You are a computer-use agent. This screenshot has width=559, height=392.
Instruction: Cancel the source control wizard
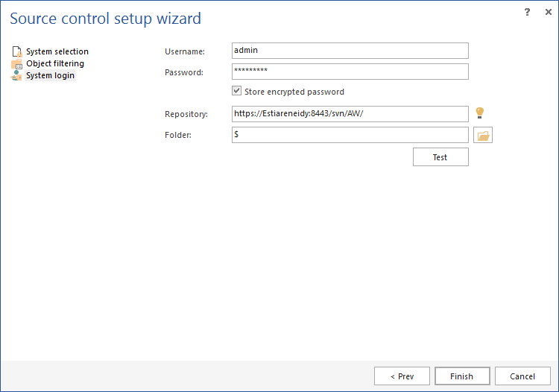522,376
